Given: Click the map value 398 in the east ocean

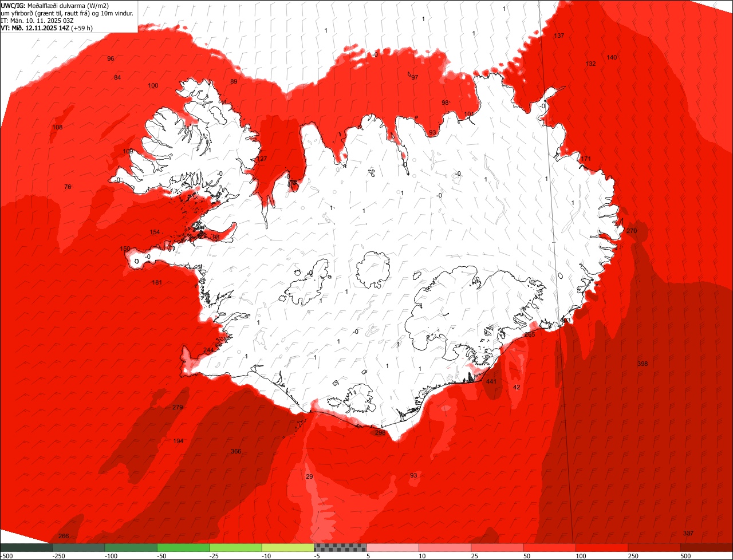Looking at the screenshot, I should coord(643,364).
